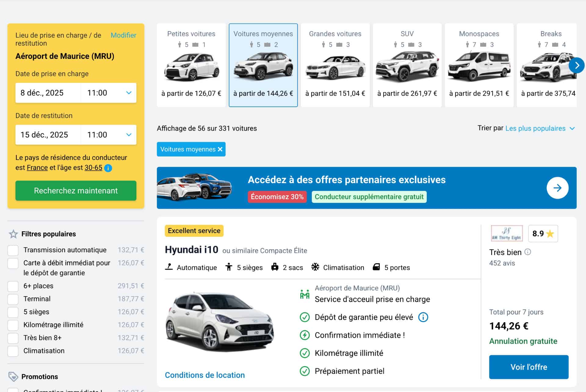Click the Automatique transmission icon
The height and width of the screenshot is (392, 586).
pos(169,267)
